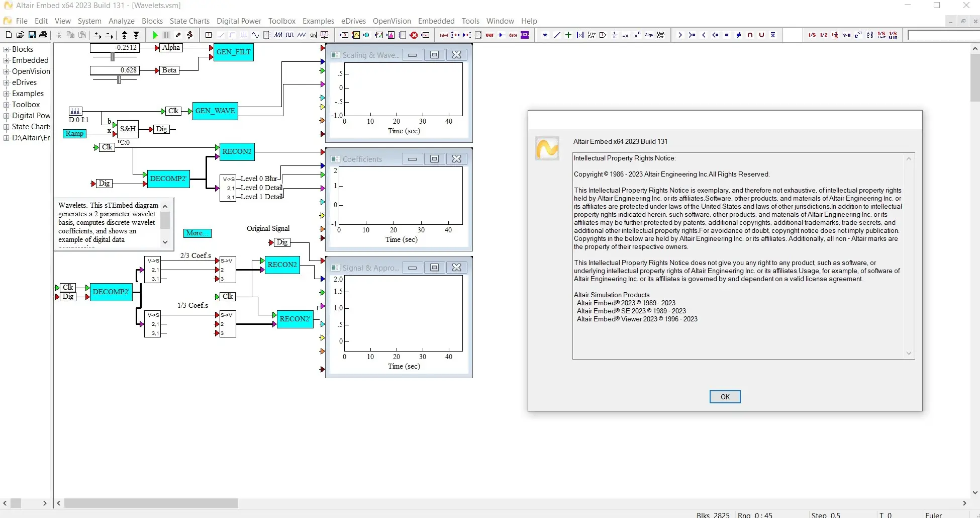Insert the purple bezel block

(525, 35)
